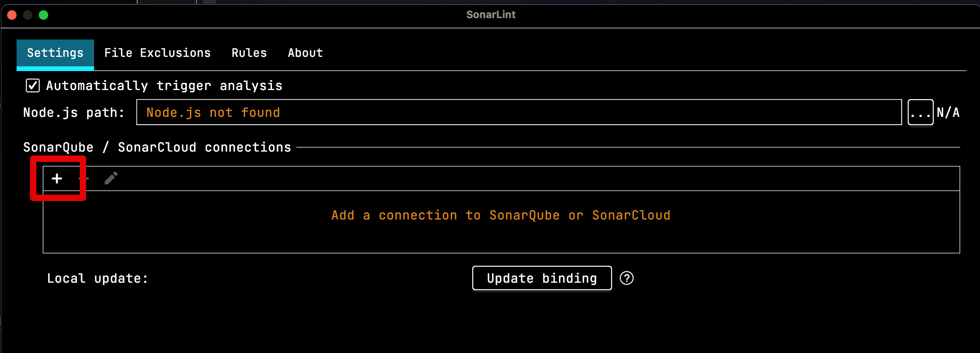Click the Add a connection prompt text

click(x=500, y=215)
